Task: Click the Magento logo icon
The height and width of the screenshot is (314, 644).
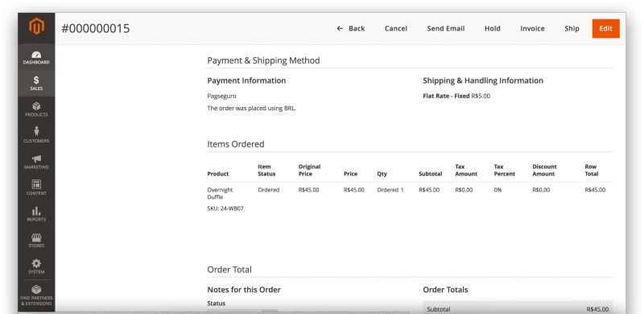Action: click(36, 27)
